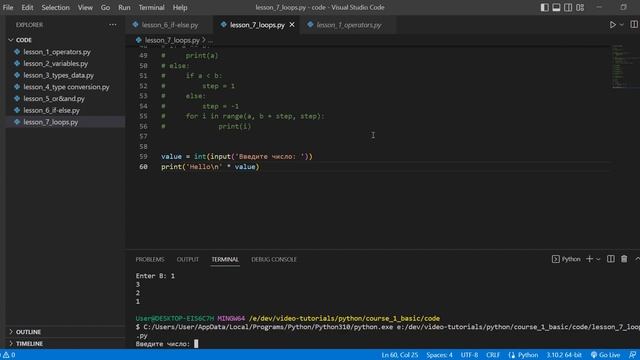
Task: Split the terminal pane
Action: [x=611, y=259]
